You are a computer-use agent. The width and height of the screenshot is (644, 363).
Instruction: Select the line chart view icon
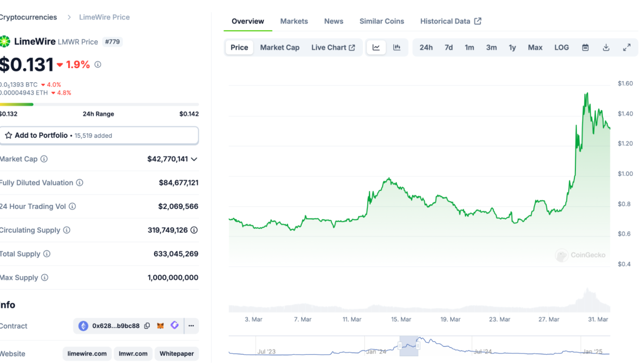[376, 47]
